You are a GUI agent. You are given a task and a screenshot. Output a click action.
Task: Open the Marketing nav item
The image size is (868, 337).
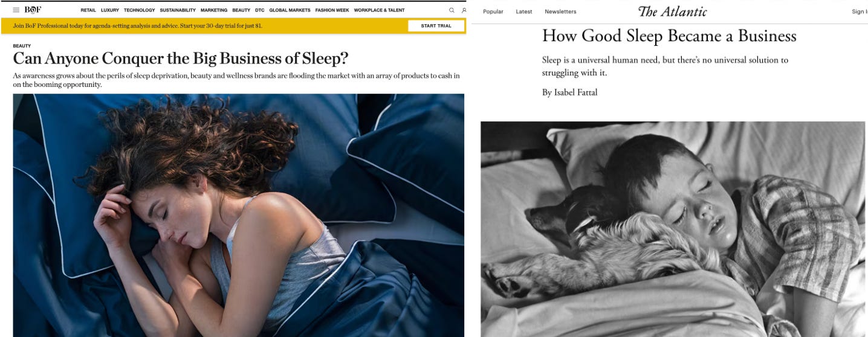coord(214,10)
